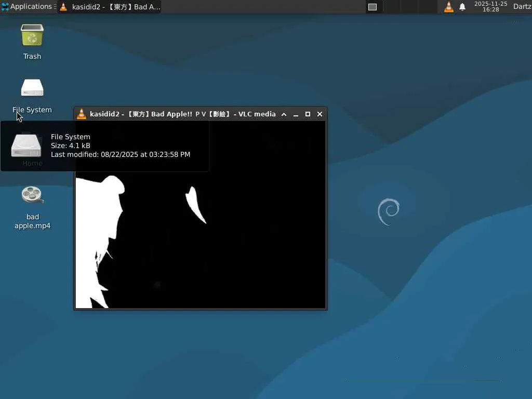532x399 pixels.
Task: Open the Applications menu
Action: tap(29, 6)
